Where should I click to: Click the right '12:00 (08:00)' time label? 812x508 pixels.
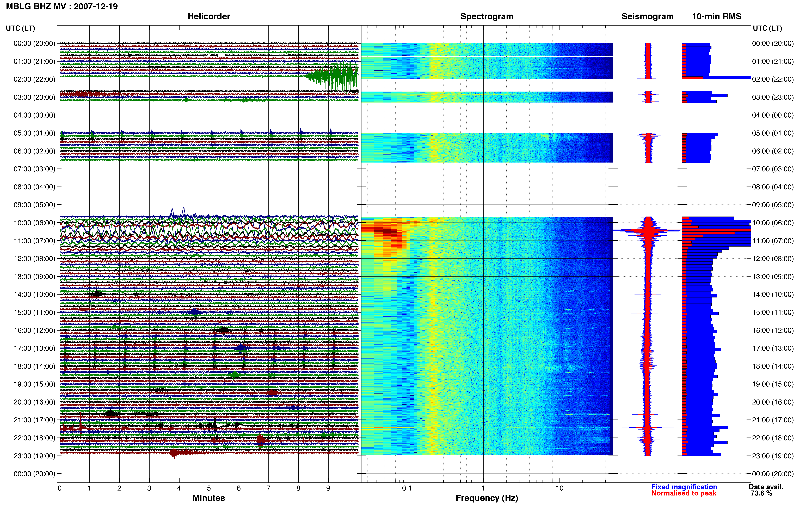(773, 259)
